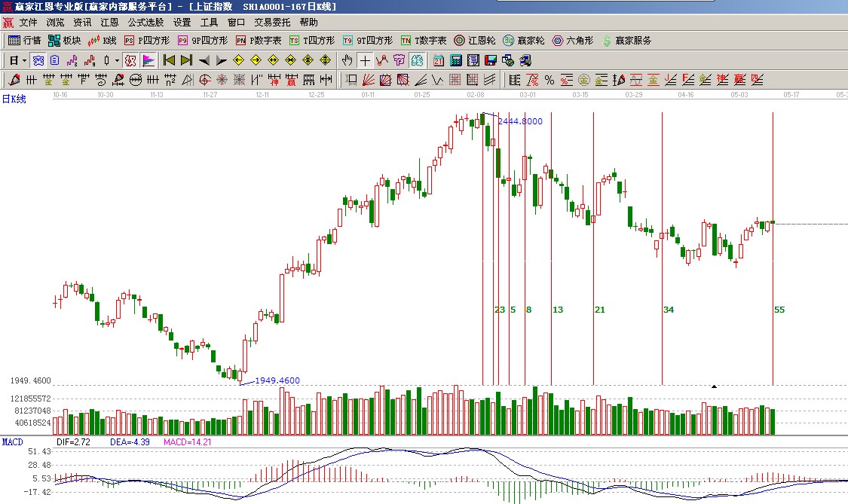Click the Fibonacci 55 time line marker
The height and width of the screenshot is (504, 848).
click(779, 310)
